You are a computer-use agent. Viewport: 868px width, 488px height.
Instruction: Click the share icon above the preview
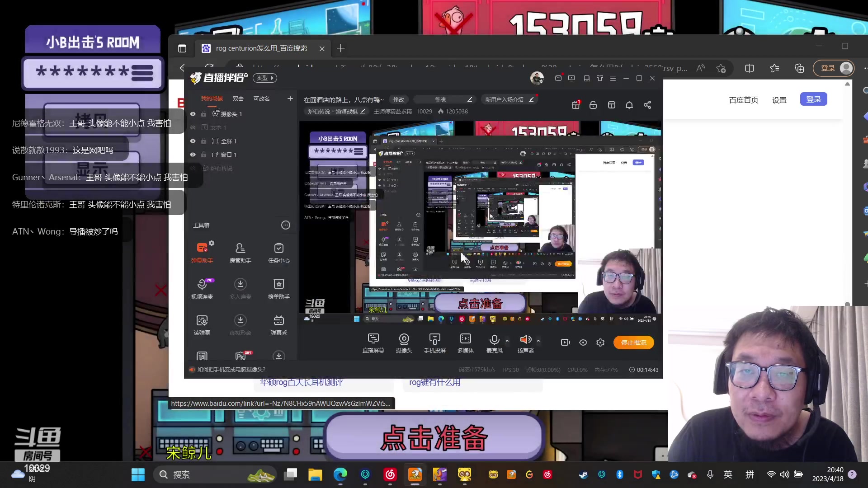click(x=647, y=105)
